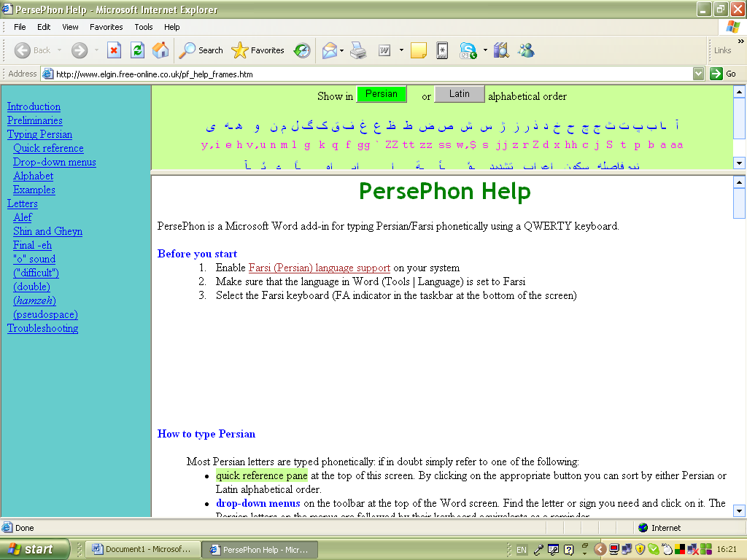Click the EN language indicator
The width and height of the screenshot is (747, 560).
coord(522,550)
